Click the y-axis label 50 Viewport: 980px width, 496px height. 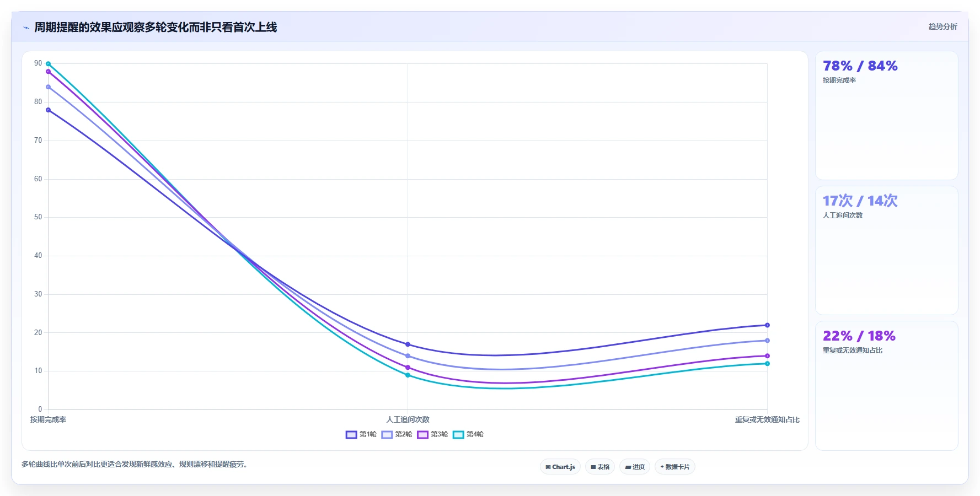point(38,217)
